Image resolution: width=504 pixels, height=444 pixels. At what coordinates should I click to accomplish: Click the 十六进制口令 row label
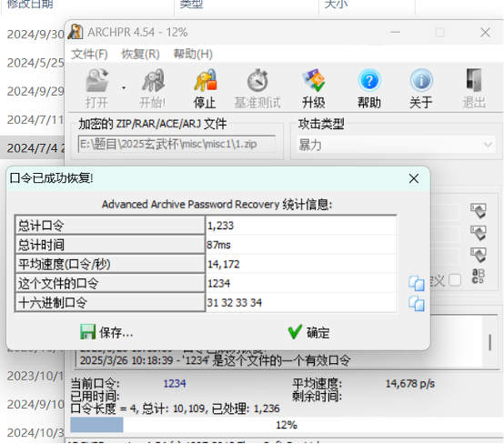click(110, 303)
